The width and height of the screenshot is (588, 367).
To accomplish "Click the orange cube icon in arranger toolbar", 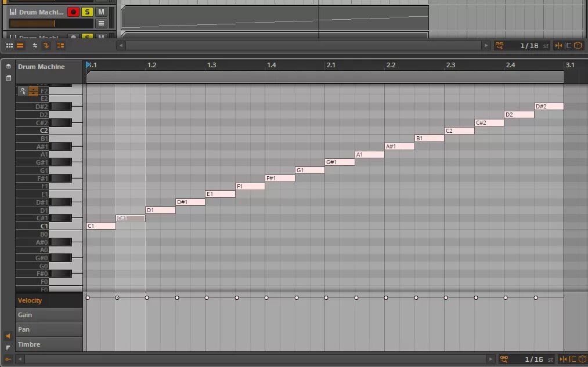I will click(578, 46).
